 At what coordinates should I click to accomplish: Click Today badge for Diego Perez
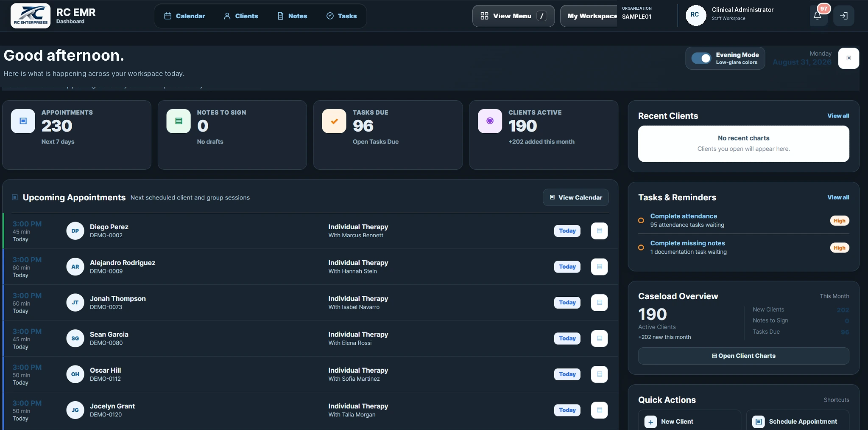[x=567, y=231]
